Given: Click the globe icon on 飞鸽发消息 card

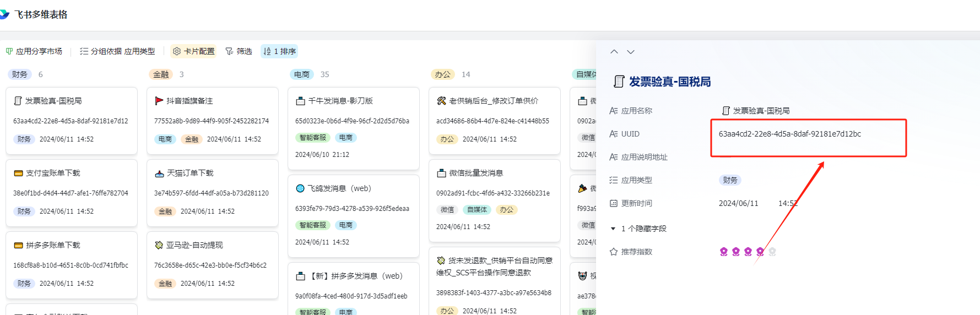Looking at the screenshot, I should [x=300, y=188].
